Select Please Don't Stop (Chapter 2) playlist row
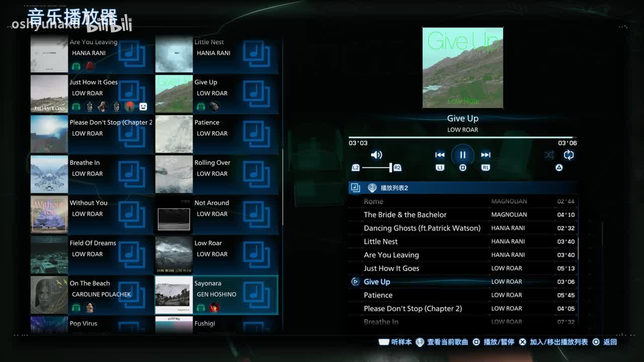This screenshot has width=644, height=362. (x=463, y=309)
